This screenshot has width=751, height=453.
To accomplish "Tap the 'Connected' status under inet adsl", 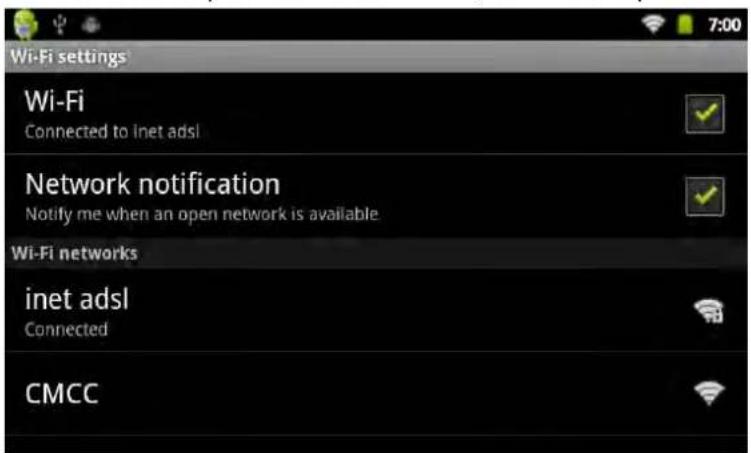I will 66,329.
